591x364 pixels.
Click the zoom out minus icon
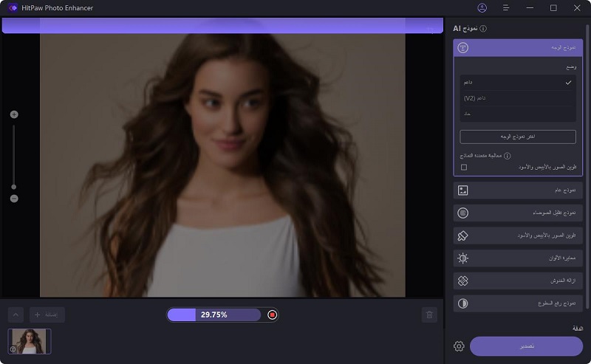(x=14, y=199)
